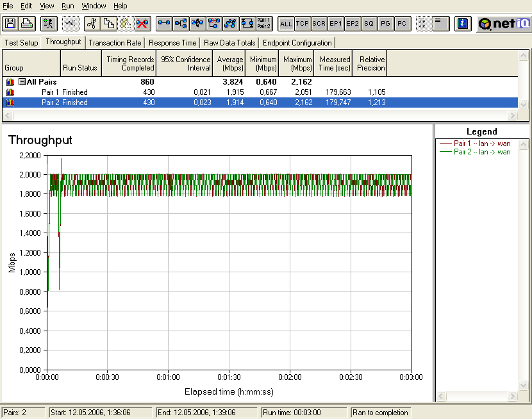This screenshot has width=532, height=419.
Task: Click Legend panel scroll-left arrow
Action: pos(441,396)
